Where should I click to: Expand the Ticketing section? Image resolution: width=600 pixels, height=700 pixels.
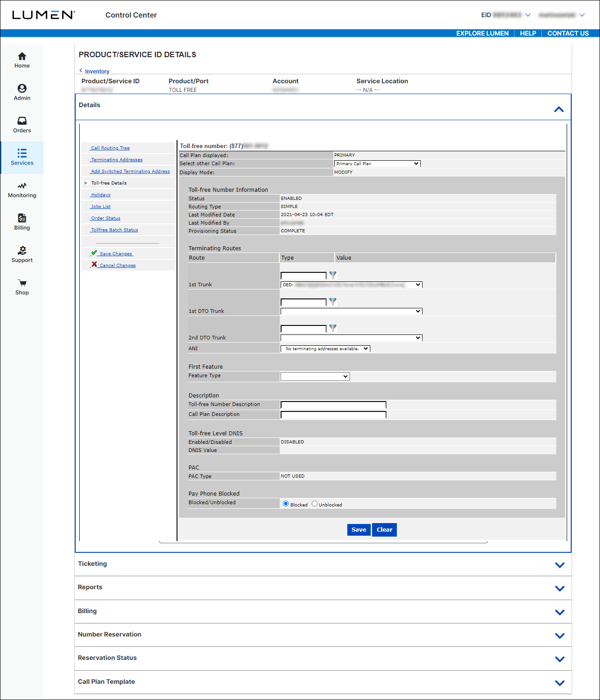pyautogui.click(x=560, y=565)
